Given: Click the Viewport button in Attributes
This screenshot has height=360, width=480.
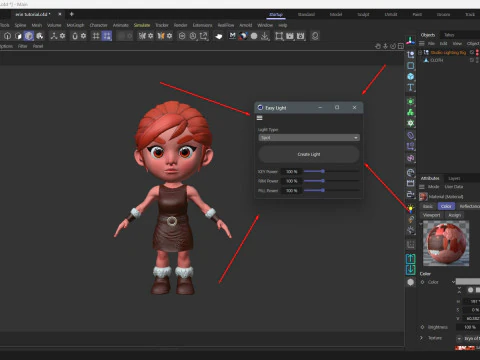Looking at the screenshot, I should pos(431,215).
